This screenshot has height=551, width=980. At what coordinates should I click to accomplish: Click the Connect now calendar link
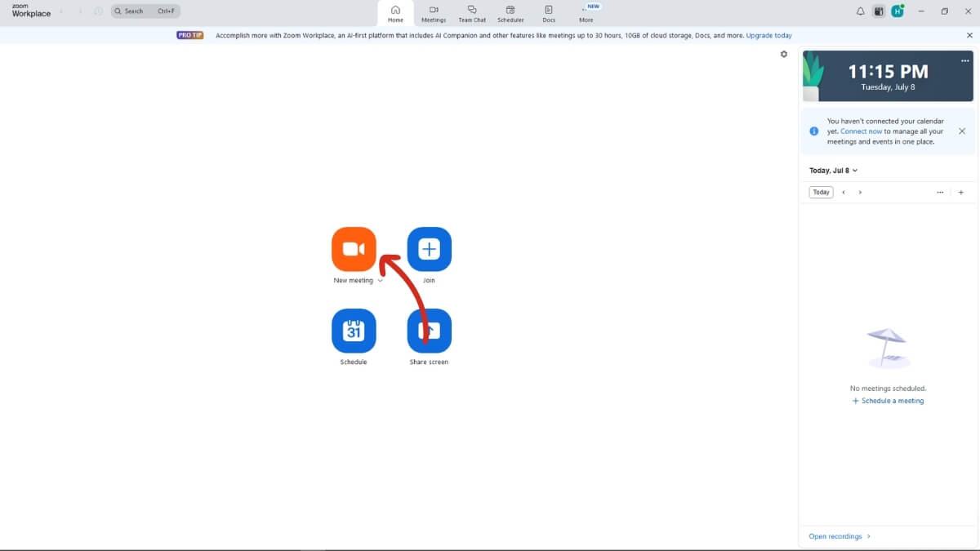(x=861, y=131)
